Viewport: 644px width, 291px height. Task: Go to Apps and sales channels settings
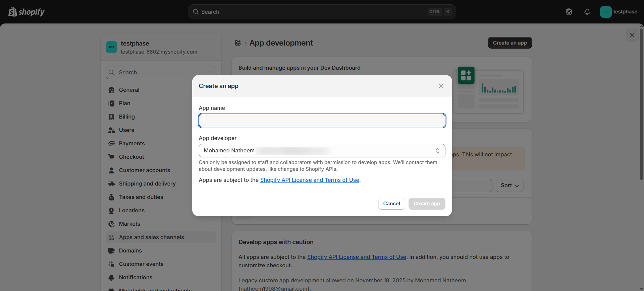(151, 237)
